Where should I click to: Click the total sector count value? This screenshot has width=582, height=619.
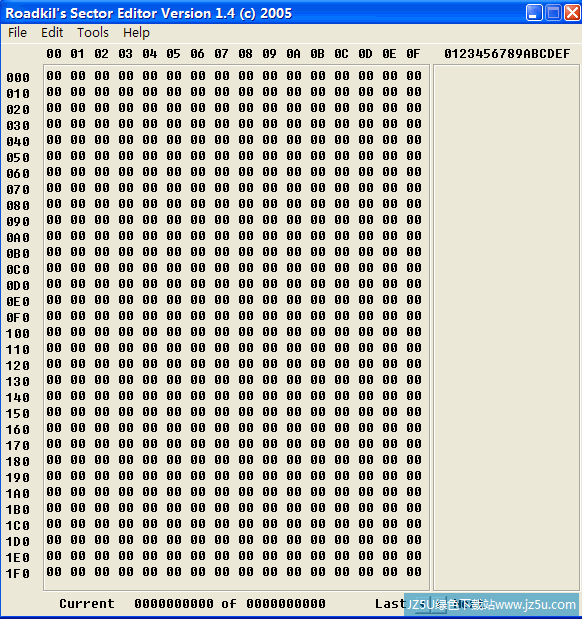point(286,604)
